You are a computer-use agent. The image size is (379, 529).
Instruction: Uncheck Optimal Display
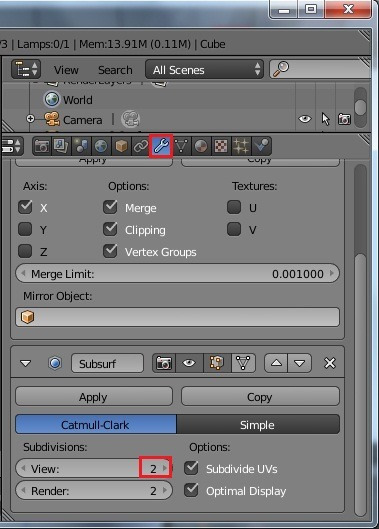[191, 490]
